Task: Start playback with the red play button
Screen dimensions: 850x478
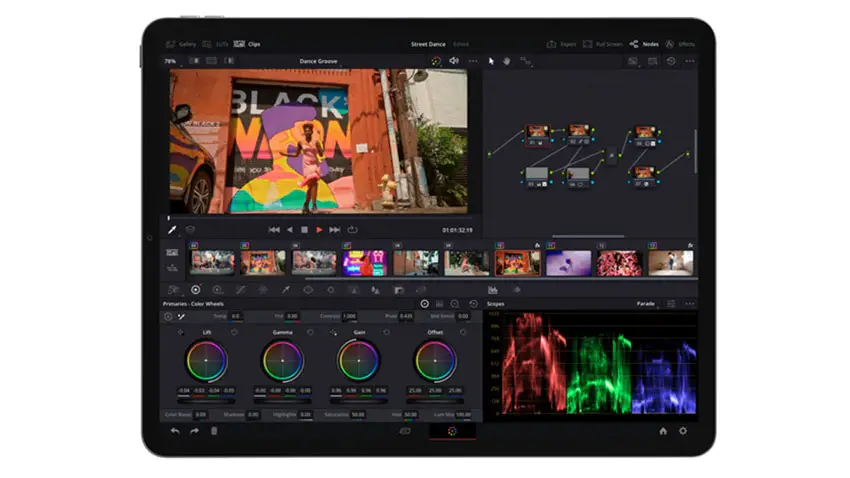Action: 319,230
